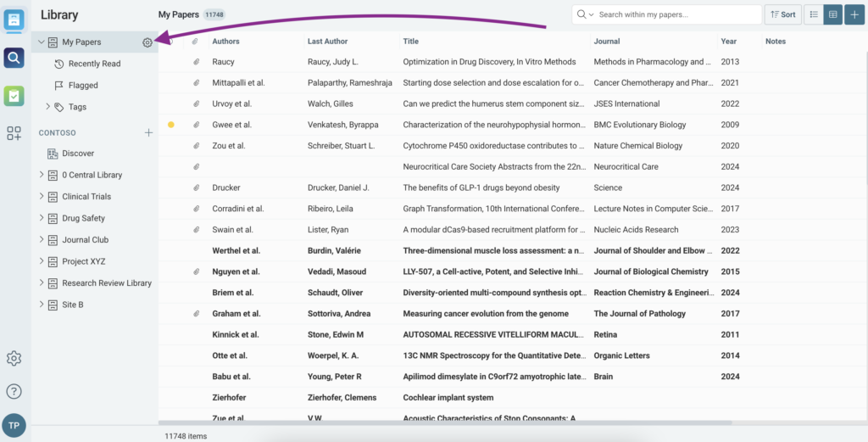Click the Library icon in left rail
The height and width of the screenshot is (442, 868).
14,19
